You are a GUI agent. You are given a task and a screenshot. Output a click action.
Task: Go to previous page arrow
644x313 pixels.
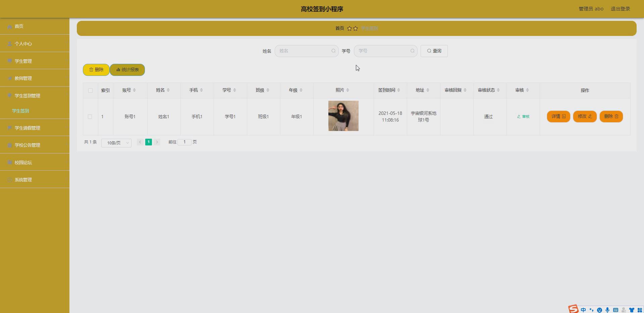point(140,142)
